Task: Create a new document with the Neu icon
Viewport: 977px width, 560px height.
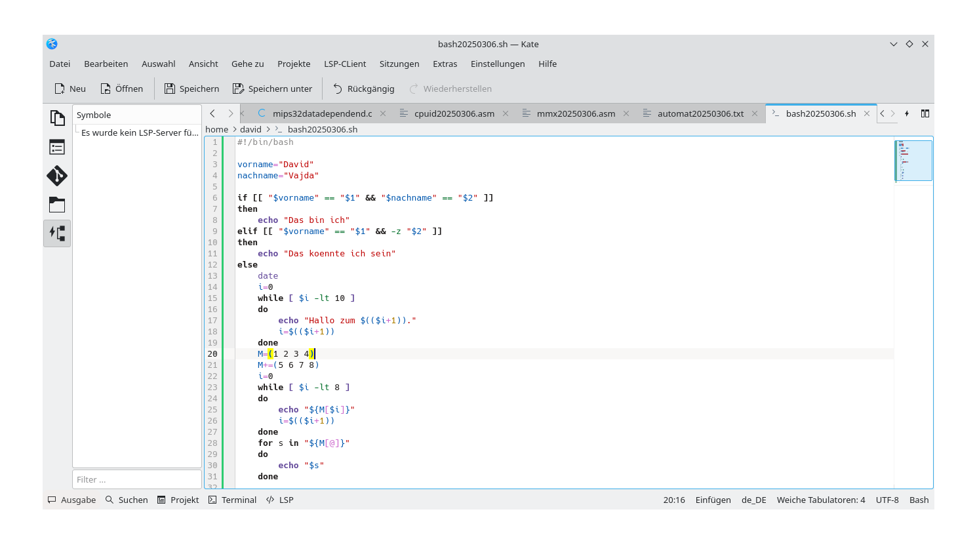Action: 69,88
